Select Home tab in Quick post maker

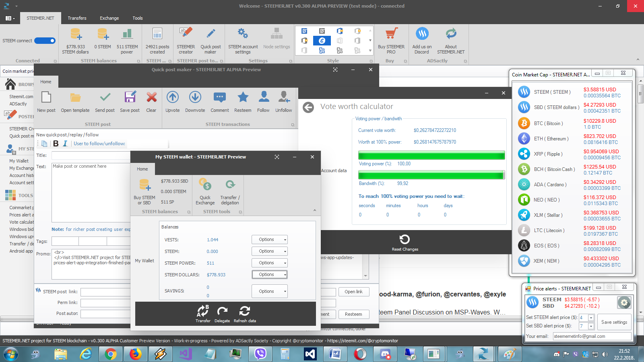click(46, 82)
